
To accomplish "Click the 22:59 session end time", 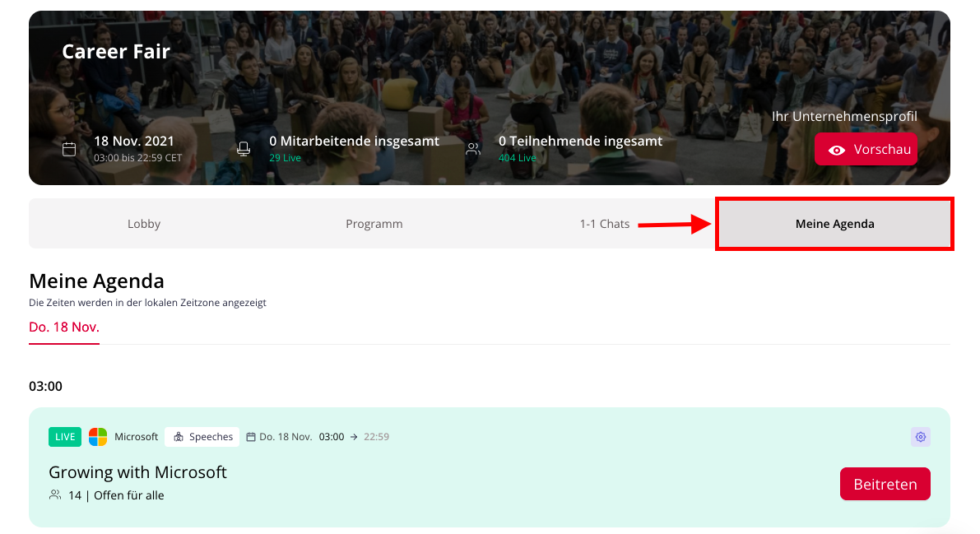I will pyautogui.click(x=376, y=436).
